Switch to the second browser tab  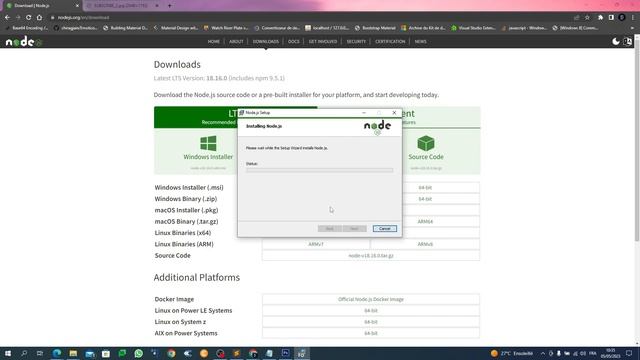[122, 6]
